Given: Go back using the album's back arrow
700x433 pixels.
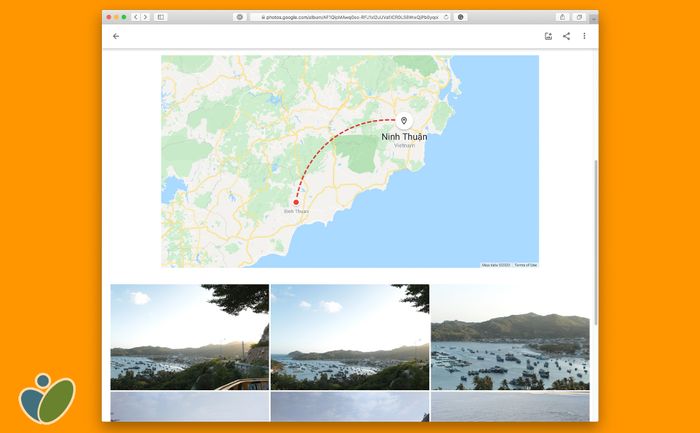Looking at the screenshot, I should (116, 36).
